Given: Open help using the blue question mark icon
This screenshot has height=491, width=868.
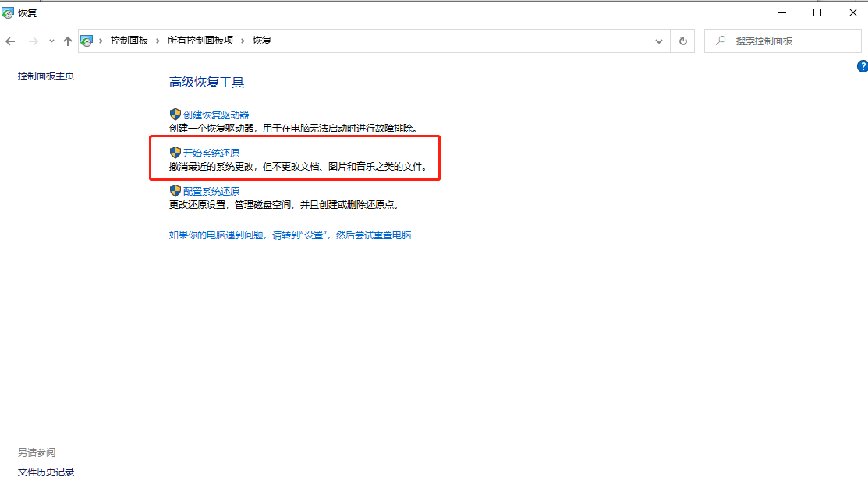Looking at the screenshot, I should point(863,66).
